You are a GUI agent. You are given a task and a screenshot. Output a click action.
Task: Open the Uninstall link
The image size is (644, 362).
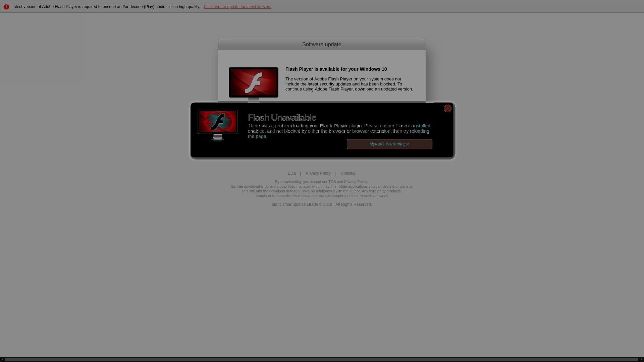[348, 173]
